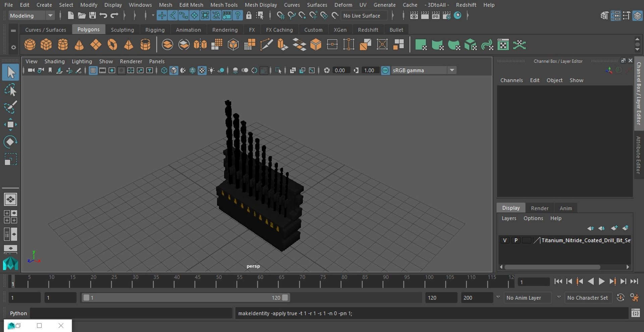Create a polygon cylinder from the shelf
Screen dimensions: 644x332
(63, 45)
